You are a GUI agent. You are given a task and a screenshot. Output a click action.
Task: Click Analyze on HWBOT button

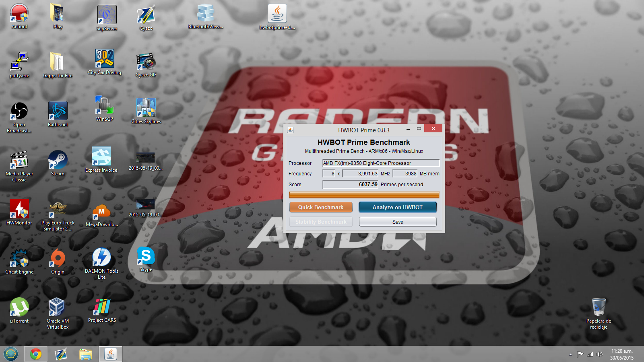(398, 207)
